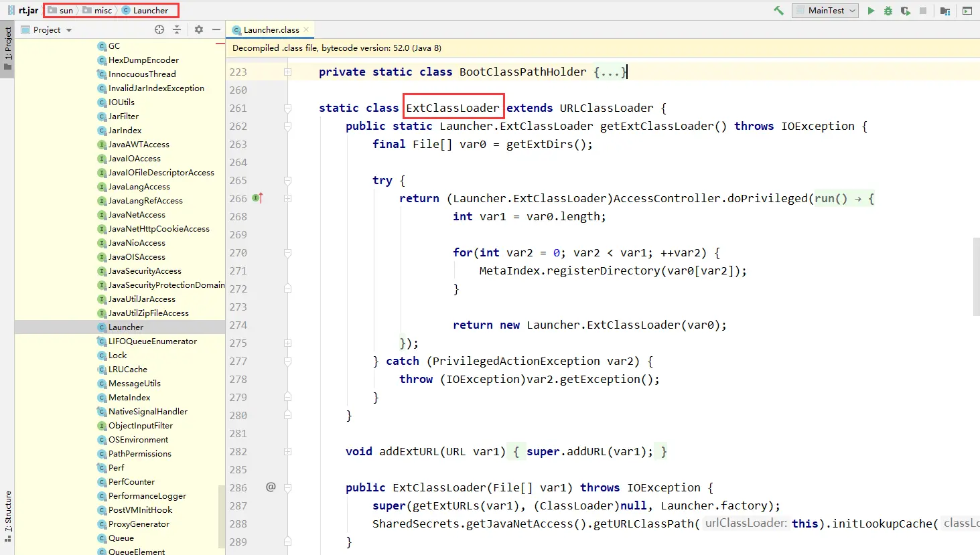Click the run() lambda fold text on line 266
Image resolution: width=980 pixels, height=555 pixels.
(x=844, y=198)
